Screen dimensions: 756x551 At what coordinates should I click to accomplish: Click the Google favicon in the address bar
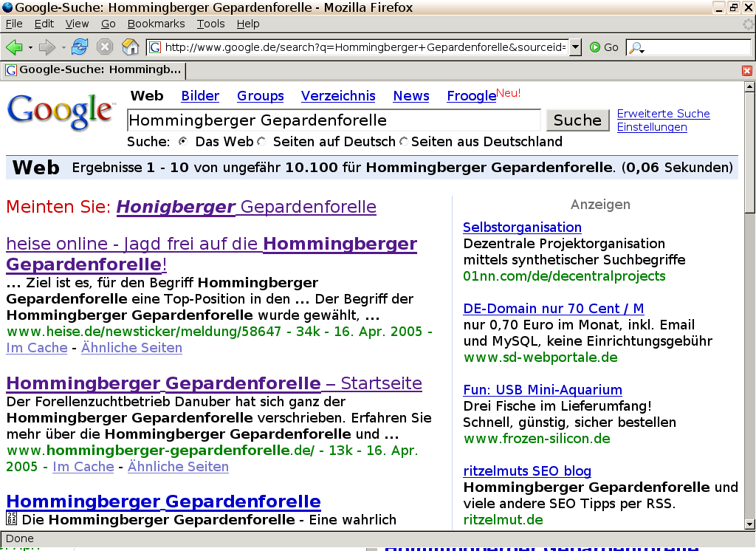[155, 47]
